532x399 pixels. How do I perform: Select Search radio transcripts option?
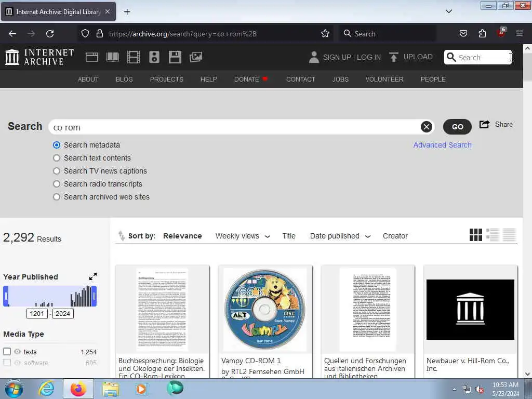pyautogui.click(x=57, y=184)
